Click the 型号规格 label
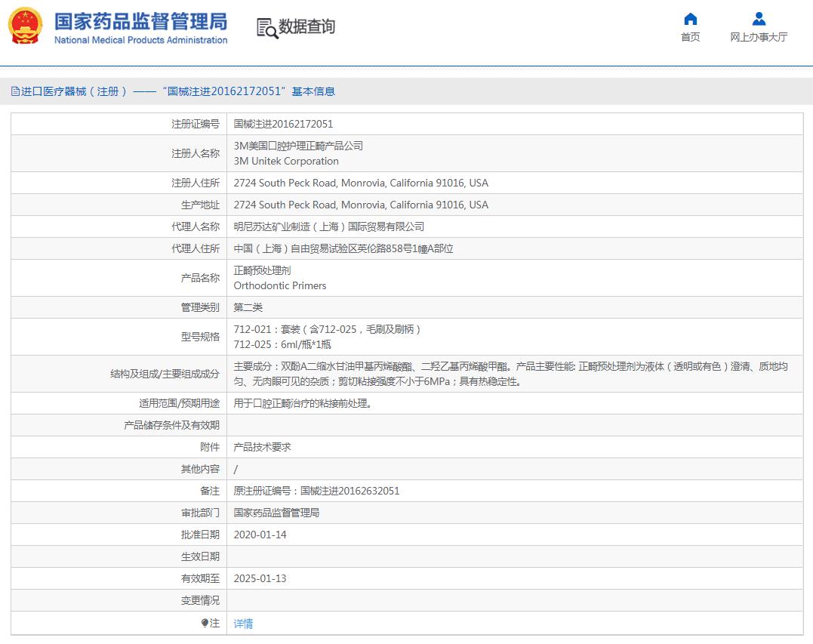 (x=200, y=337)
